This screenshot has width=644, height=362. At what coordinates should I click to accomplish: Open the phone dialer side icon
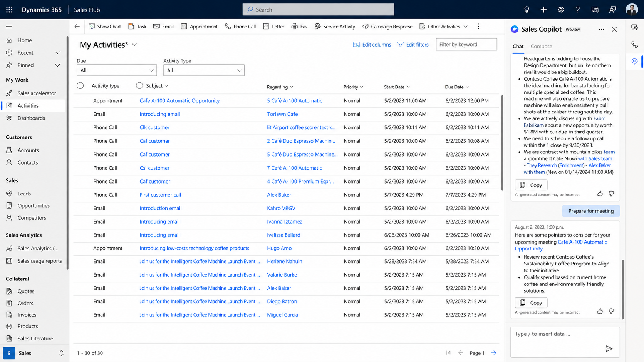635,45
